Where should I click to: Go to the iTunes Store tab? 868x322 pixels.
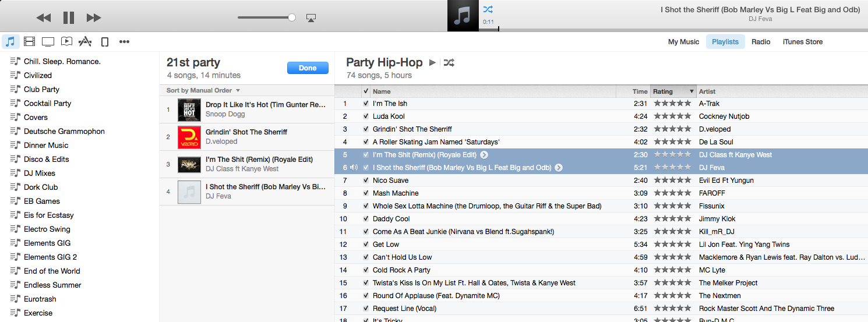pos(803,41)
